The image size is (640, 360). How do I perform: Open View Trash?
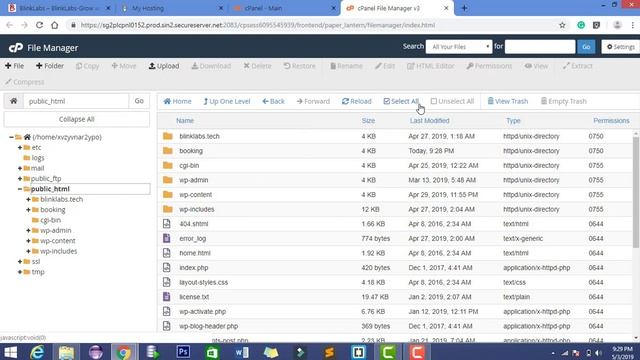pyautogui.click(x=508, y=101)
